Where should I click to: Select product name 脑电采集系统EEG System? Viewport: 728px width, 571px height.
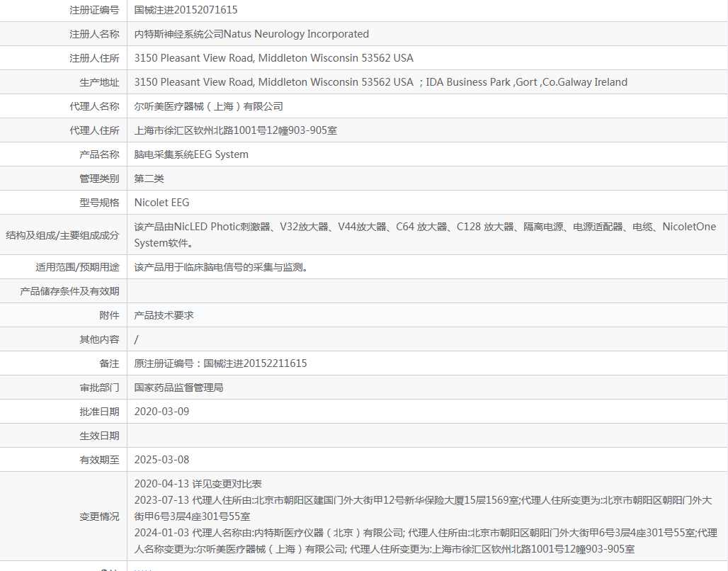(x=191, y=154)
